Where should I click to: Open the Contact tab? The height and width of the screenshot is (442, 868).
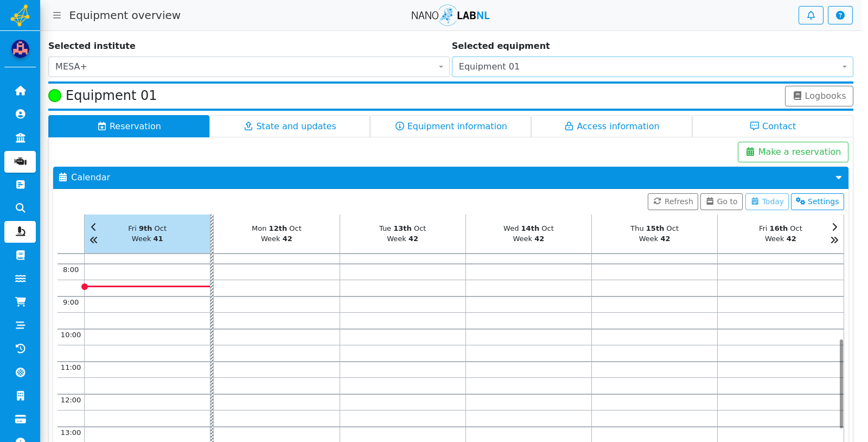click(x=773, y=126)
